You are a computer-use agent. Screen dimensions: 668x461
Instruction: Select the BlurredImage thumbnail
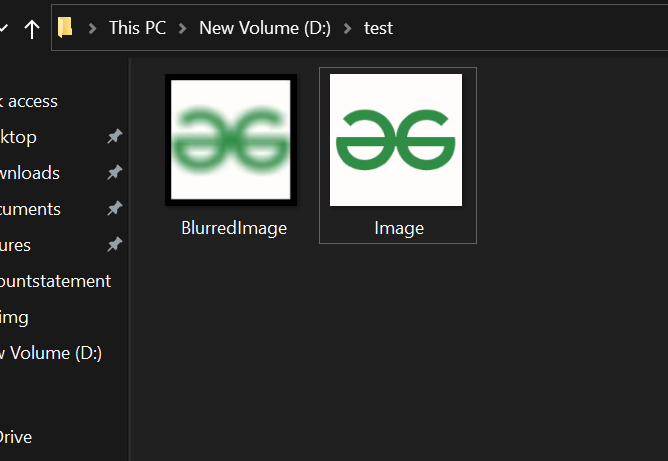[x=231, y=140]
